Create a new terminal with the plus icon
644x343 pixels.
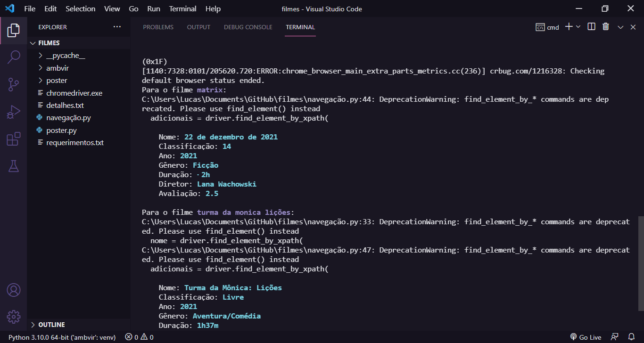tap(569, 27)
